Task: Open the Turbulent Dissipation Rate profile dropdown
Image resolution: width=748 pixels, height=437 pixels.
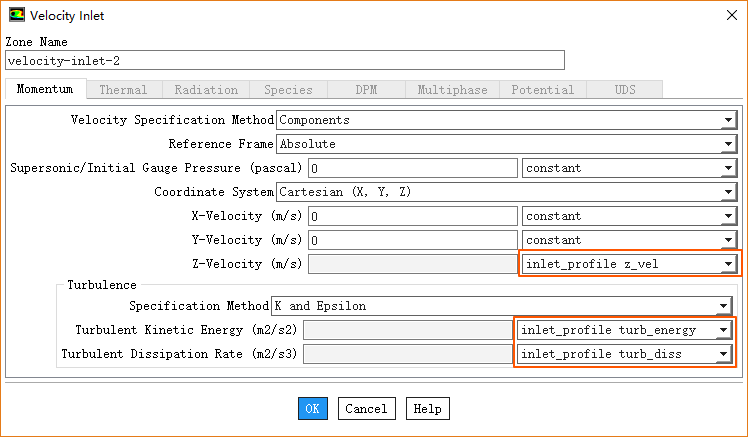Action: pos(625,354)
